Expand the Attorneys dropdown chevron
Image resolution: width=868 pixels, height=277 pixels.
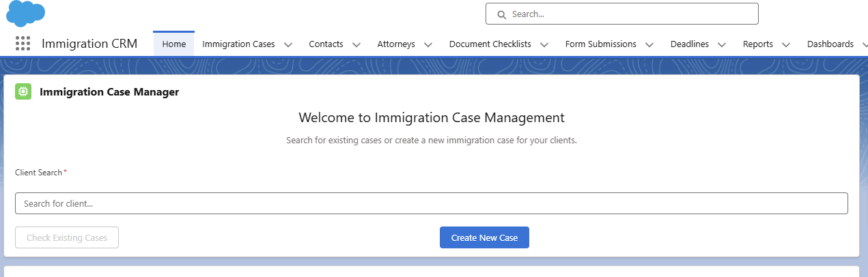click(428, 44)
